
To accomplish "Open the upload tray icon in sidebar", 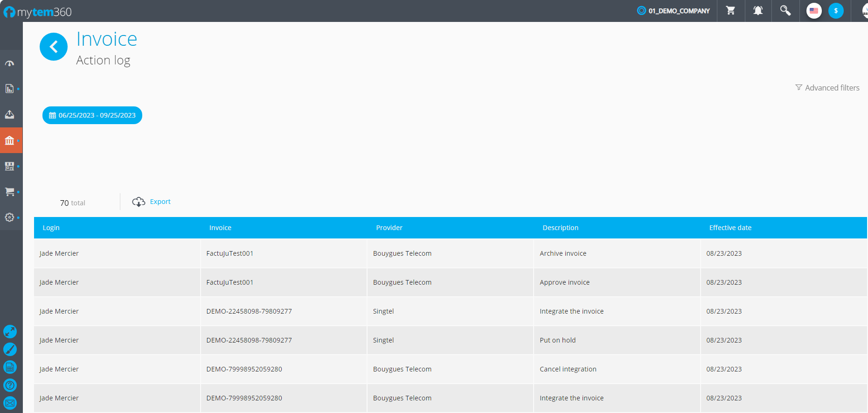I will coord(9,114).
